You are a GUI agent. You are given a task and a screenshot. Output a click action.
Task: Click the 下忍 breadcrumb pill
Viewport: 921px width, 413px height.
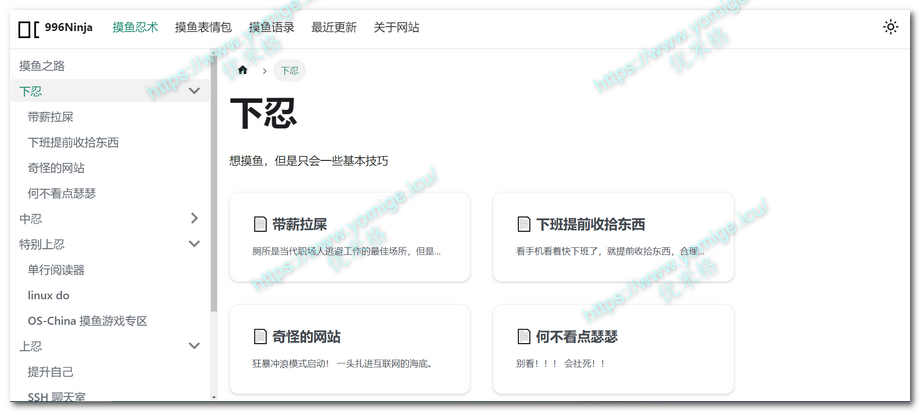(289, 71)
